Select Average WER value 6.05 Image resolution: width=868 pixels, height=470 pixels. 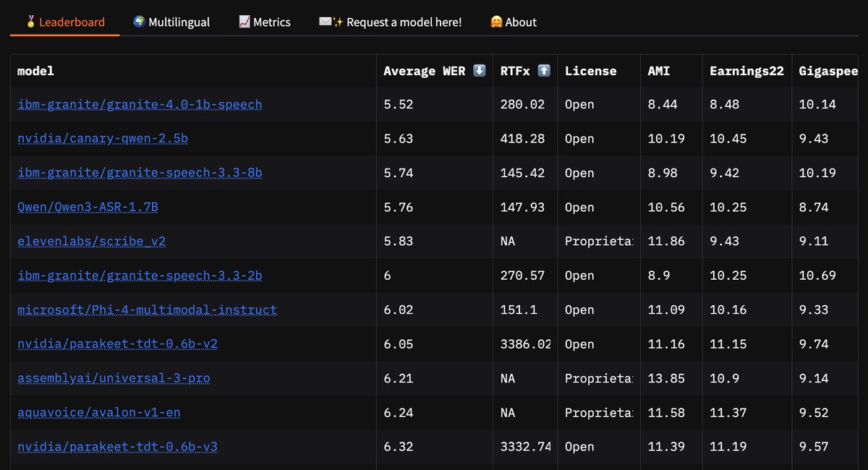(398, 344)
